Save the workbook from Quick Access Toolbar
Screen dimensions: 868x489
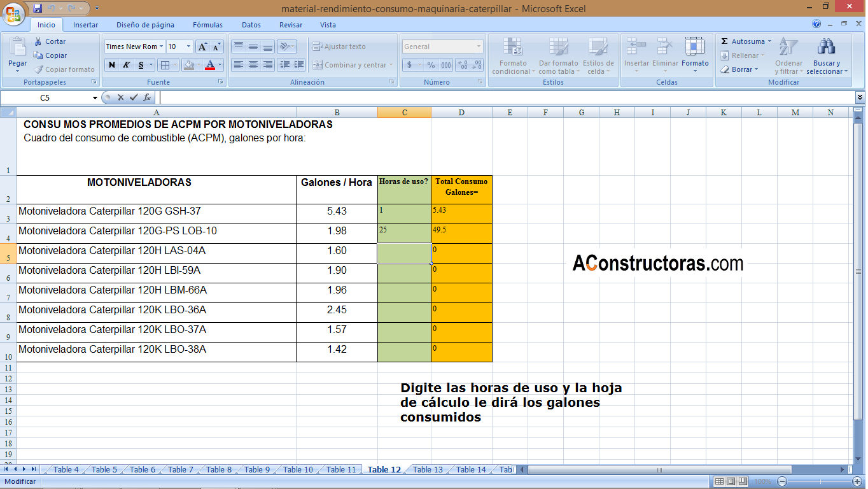38,8
